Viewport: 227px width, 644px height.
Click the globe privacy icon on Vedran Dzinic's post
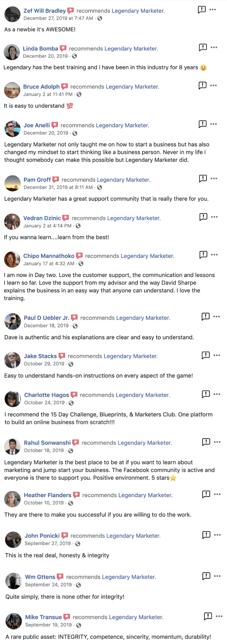point(78,226)
